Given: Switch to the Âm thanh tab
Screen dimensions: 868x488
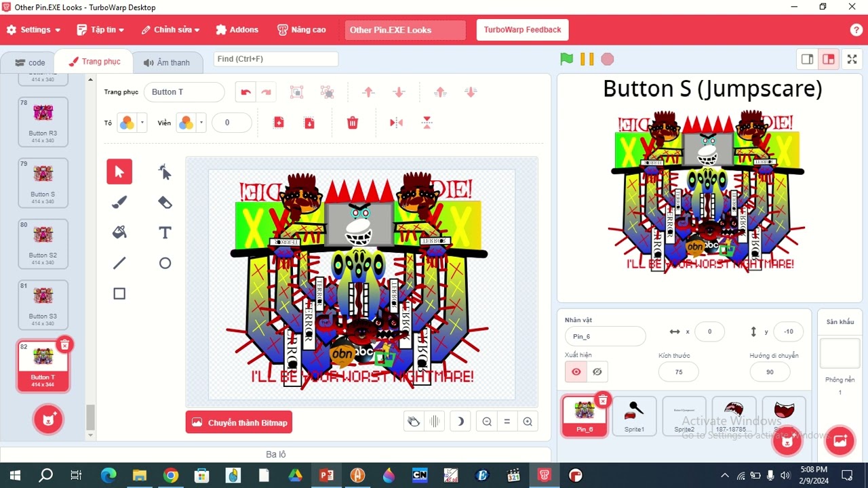Looking at the screenshot, I should 167,62.
